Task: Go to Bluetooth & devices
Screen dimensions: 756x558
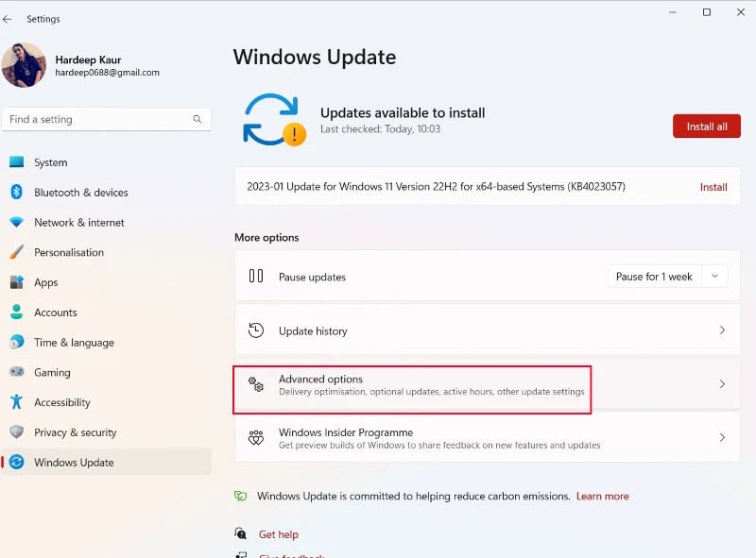Action: 106,193
